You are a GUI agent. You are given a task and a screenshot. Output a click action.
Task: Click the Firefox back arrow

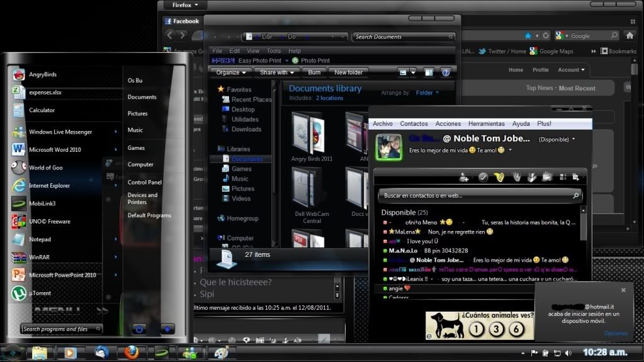coord(169,35)
